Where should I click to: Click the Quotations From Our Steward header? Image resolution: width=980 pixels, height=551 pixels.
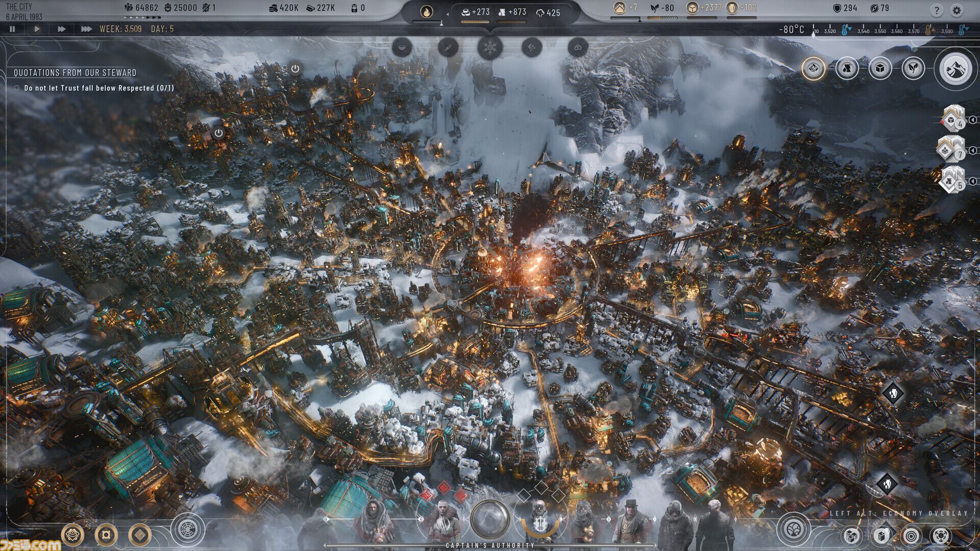click(75, 73)
